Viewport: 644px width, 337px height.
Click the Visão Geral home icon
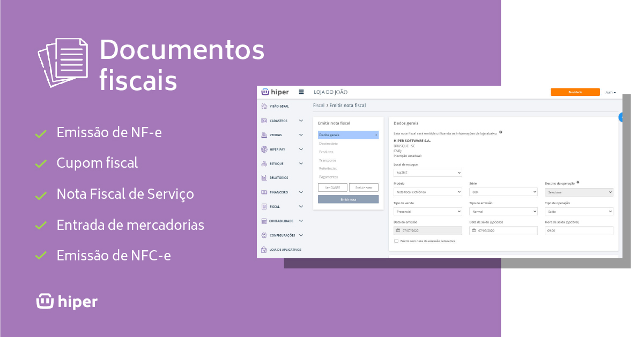[264, 106]
